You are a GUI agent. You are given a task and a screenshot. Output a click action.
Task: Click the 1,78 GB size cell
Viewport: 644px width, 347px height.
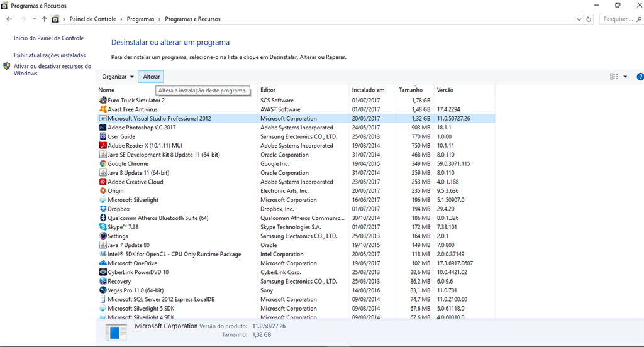click(x=421, y=100)
